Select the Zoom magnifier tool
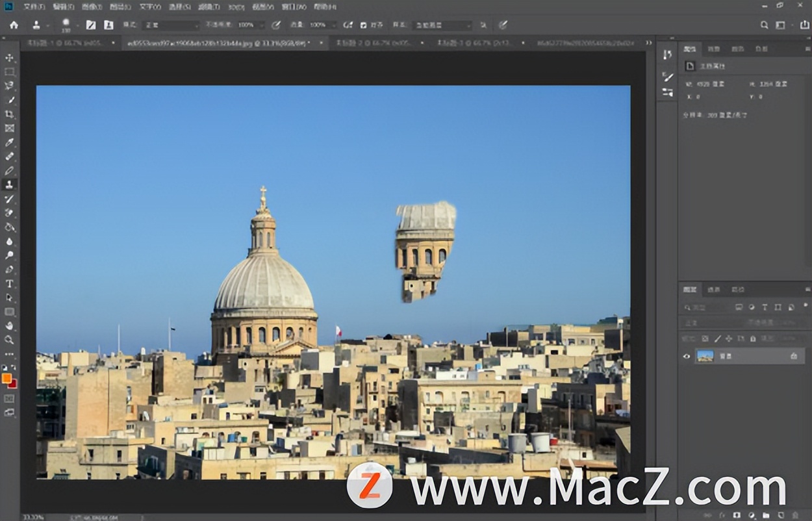 9,339
